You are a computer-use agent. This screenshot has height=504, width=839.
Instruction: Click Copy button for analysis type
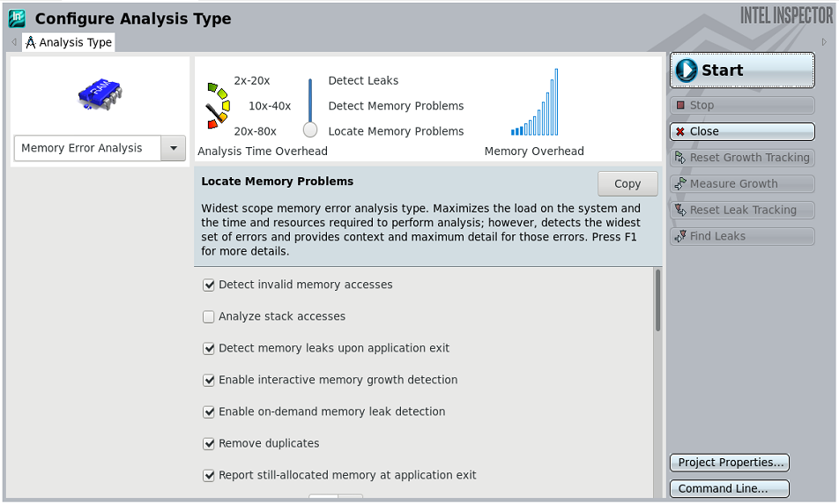(x=627, y=184)
